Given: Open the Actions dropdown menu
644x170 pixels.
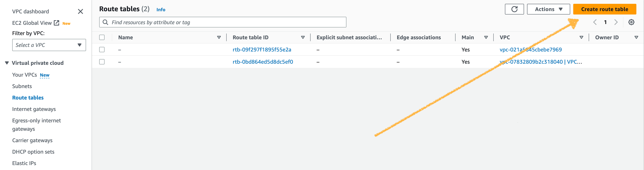Looking at the screenshot, I should (x=548, y=9).
